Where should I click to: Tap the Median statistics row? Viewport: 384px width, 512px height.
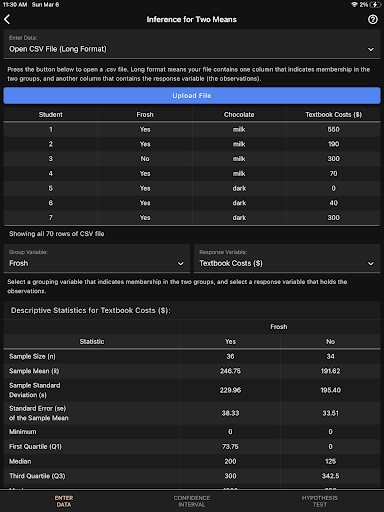pyautogui.click(x=192, y=461)
